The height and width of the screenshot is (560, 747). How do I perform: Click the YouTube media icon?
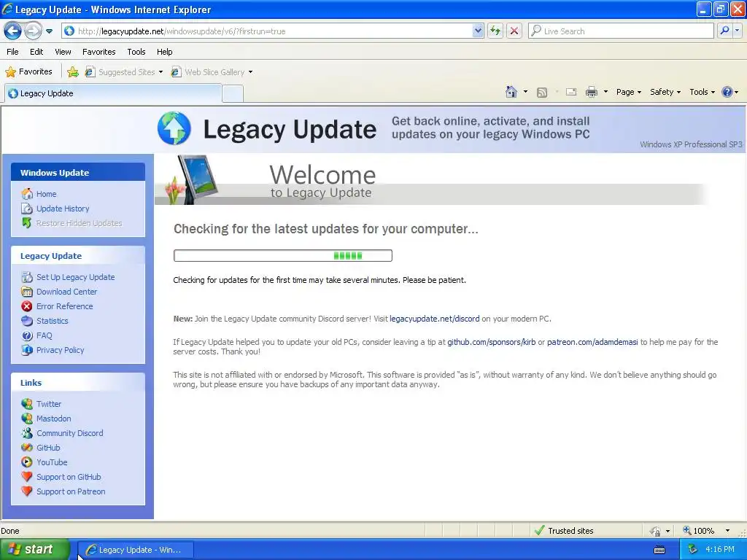click(27, 462)
